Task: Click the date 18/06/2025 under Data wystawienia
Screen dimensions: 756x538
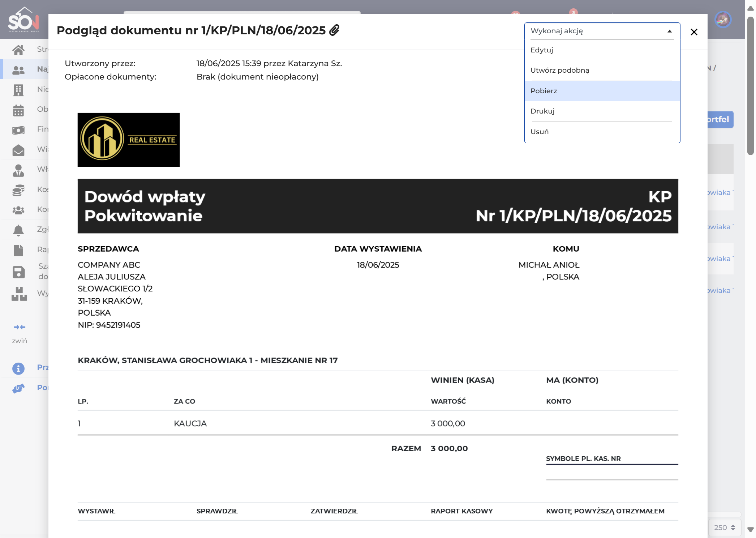Action: 378,265
